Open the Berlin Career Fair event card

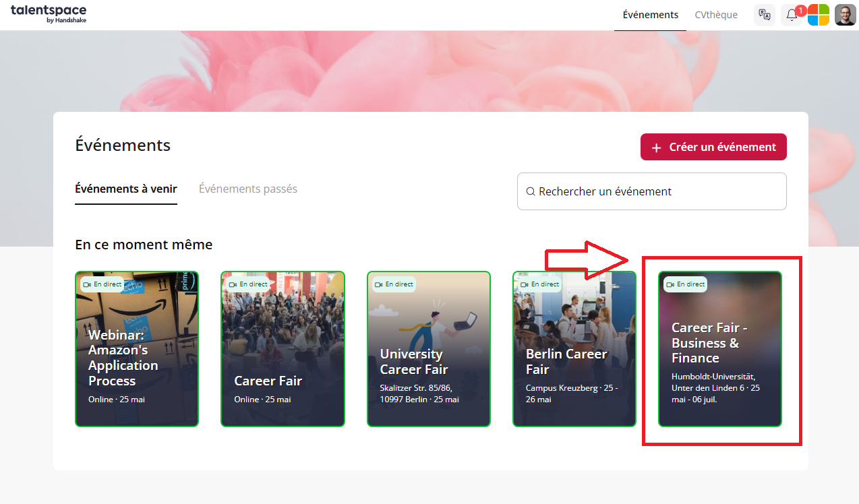[x=574, y=349]
